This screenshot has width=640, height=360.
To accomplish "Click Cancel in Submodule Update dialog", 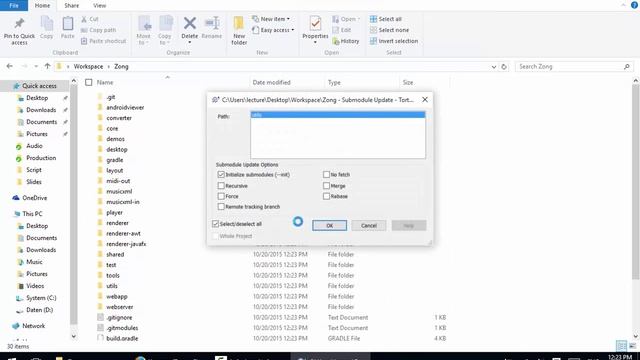I will pos(369,225).
